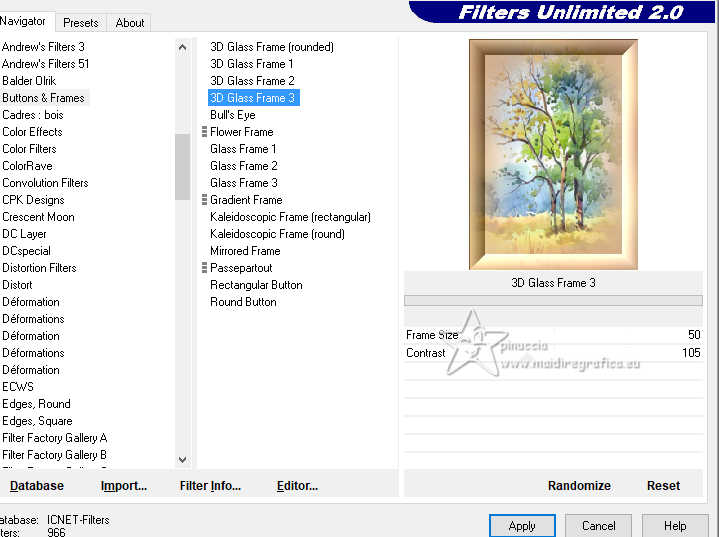This screenshot has height=537, width=719.
Task: Select Buttons & Frames category
Action: 44,98
